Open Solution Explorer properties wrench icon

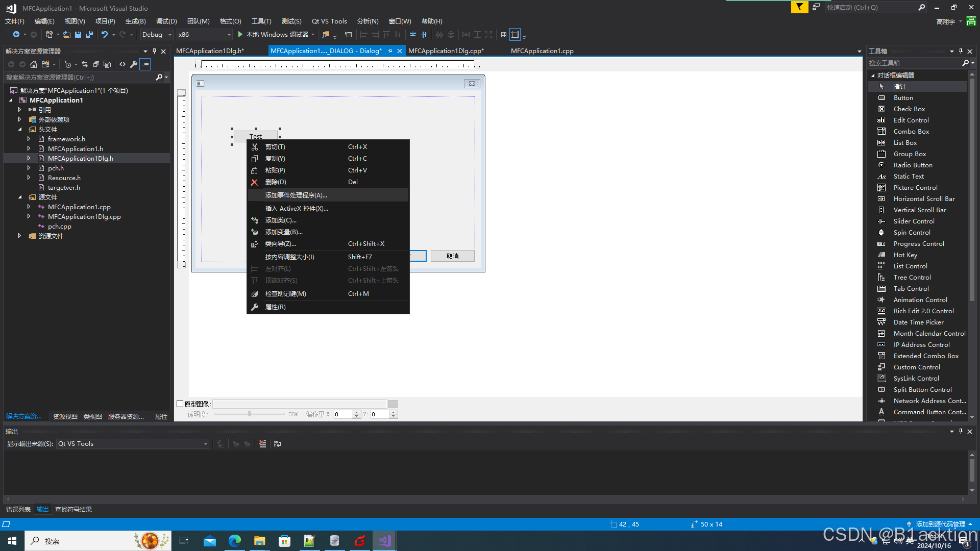click(134, 64)
